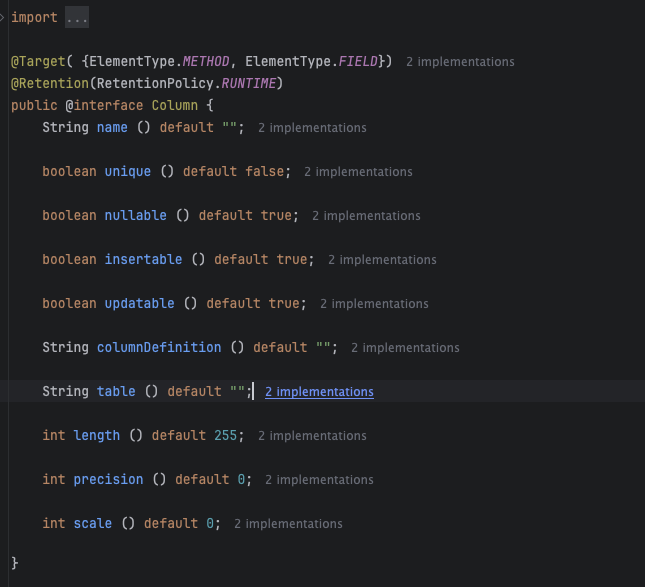Viewport: 645px width, 587px height.
Task: Open implementations hint on name() line
Action: tap(312, 128)
